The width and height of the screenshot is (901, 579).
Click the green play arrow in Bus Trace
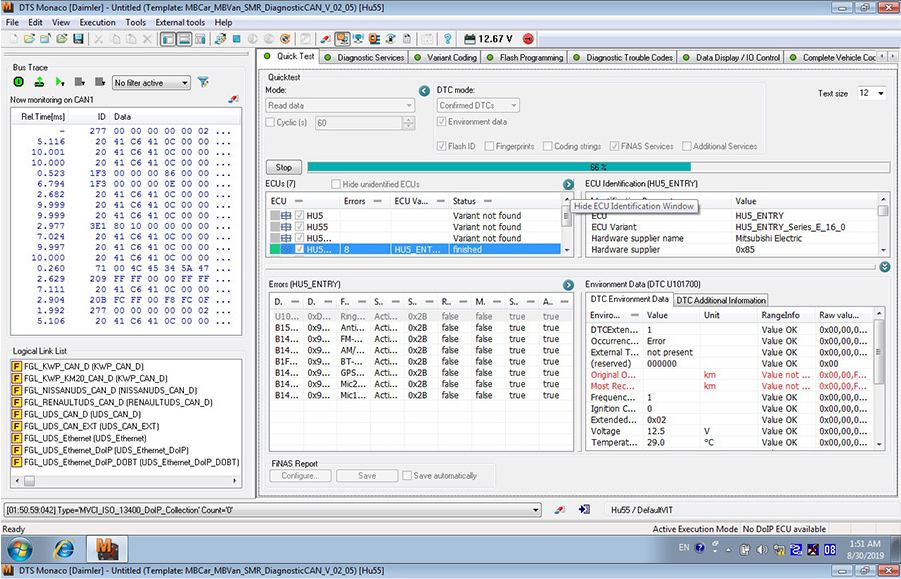(x=60, y=82)
